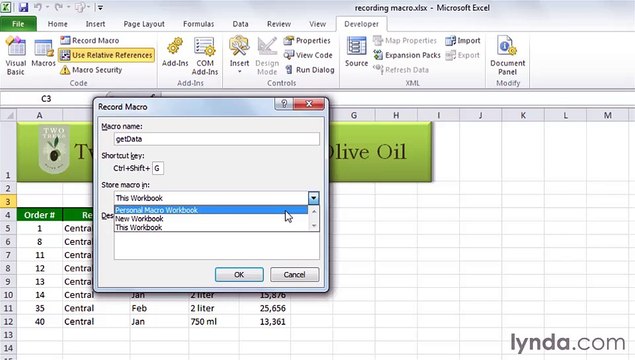Toggle Design Mode
This screenshot has height=360, width=635.
(x=267, y=55)
